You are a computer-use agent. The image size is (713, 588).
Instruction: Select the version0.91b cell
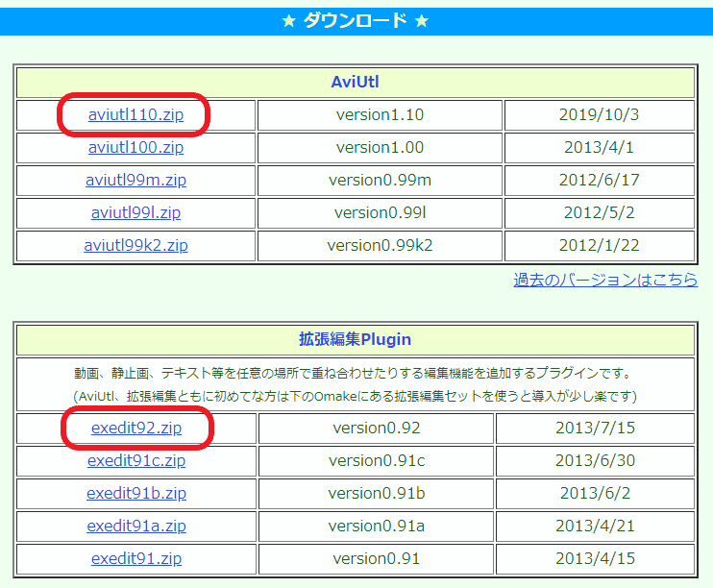376,494
